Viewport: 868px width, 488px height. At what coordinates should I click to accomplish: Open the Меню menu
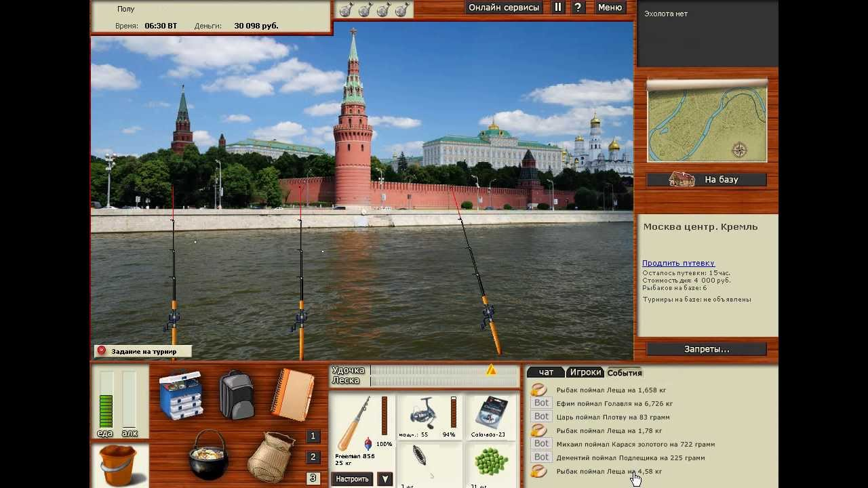[610, 7]
